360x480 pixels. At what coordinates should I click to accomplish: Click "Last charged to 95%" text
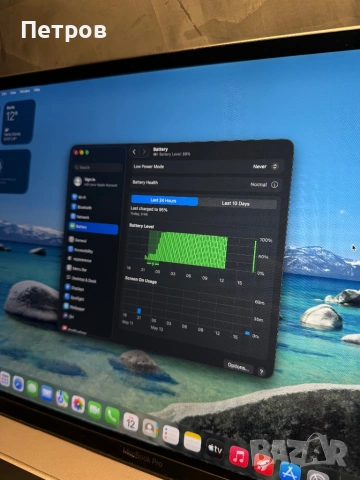point(149,209)
